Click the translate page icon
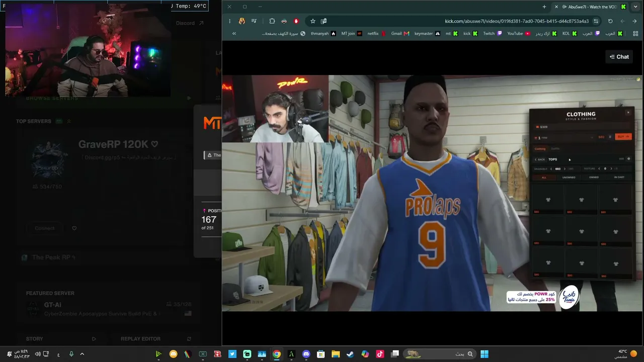Viewport: 644px width, 362px height. pos(324,21)
